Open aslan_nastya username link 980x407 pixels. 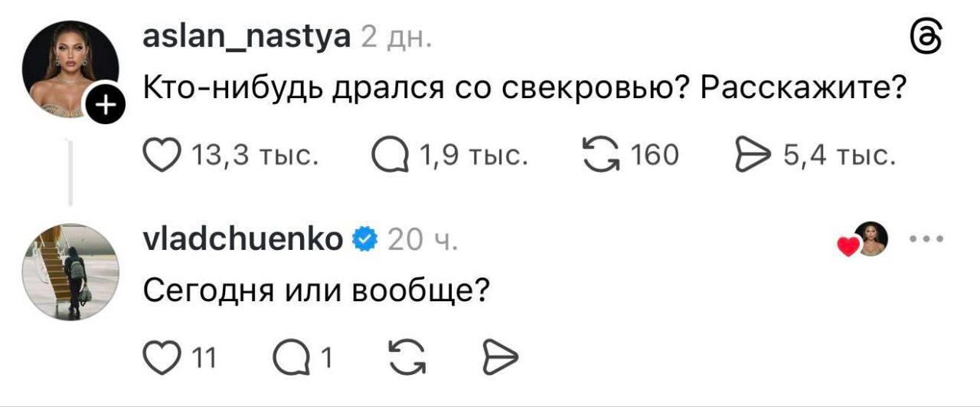coord(247,36)
